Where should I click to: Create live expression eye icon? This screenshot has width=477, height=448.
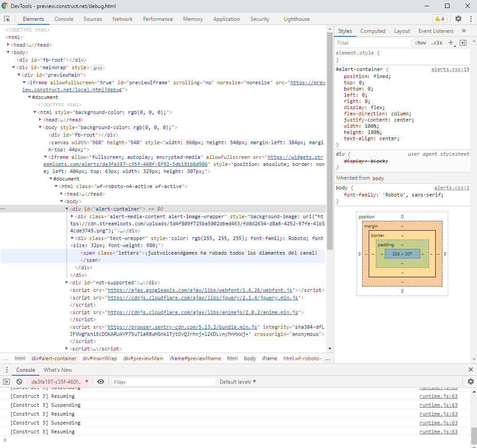coord(101,382)
